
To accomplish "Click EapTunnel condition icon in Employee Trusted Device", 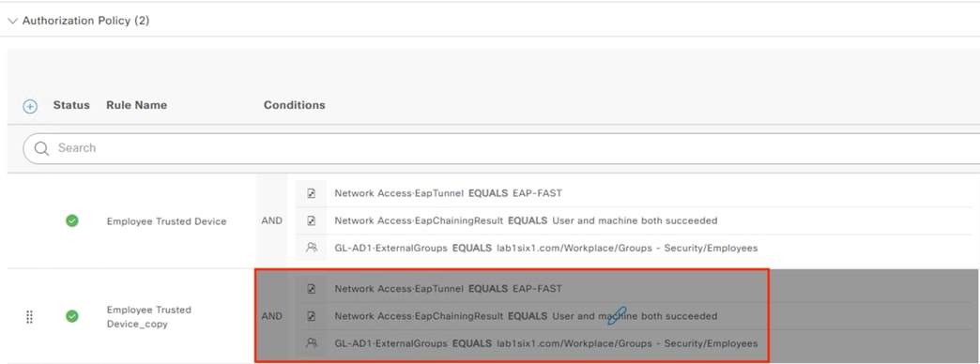I will (x=312, y=193).
